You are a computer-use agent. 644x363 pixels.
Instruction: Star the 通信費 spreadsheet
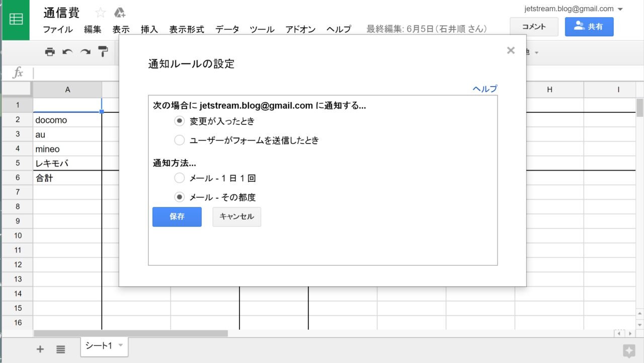(x=101, y=13)
